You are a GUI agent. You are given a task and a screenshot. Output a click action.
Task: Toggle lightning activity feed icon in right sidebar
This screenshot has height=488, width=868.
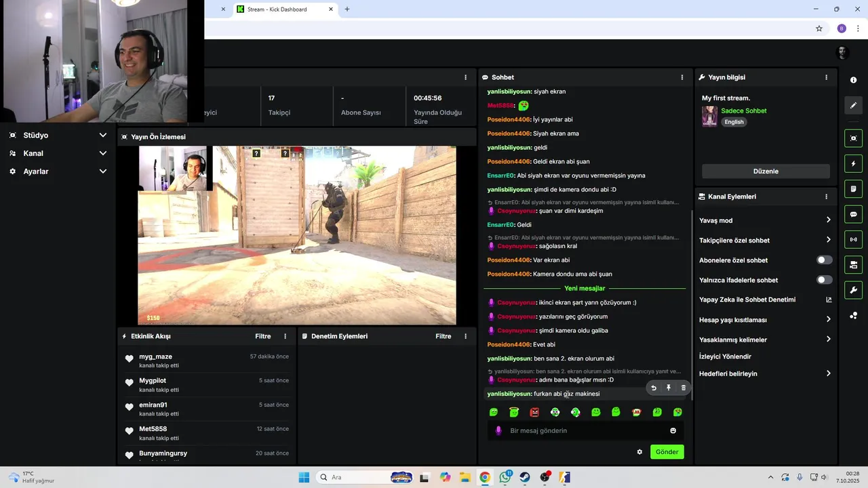pyautogui.click(x=853, y=163)
